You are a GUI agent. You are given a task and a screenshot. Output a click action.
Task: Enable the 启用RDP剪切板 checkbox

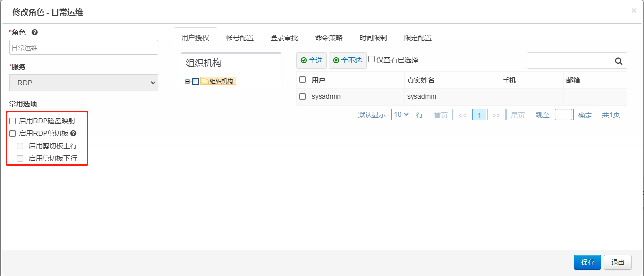click(13, 133)
